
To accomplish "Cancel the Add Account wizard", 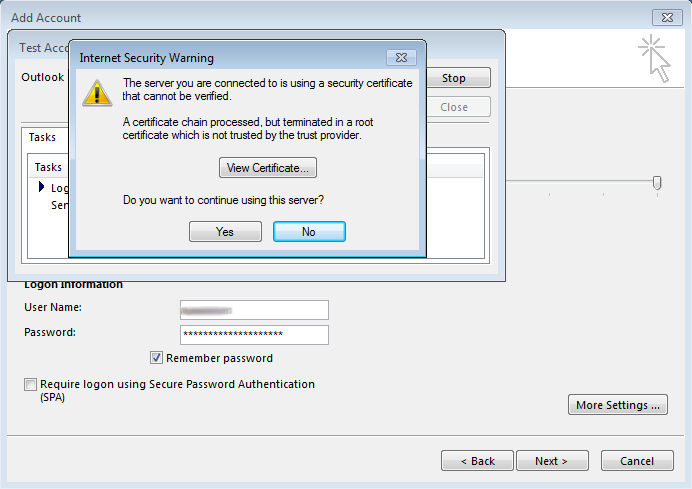I will (x=637, y=461).
